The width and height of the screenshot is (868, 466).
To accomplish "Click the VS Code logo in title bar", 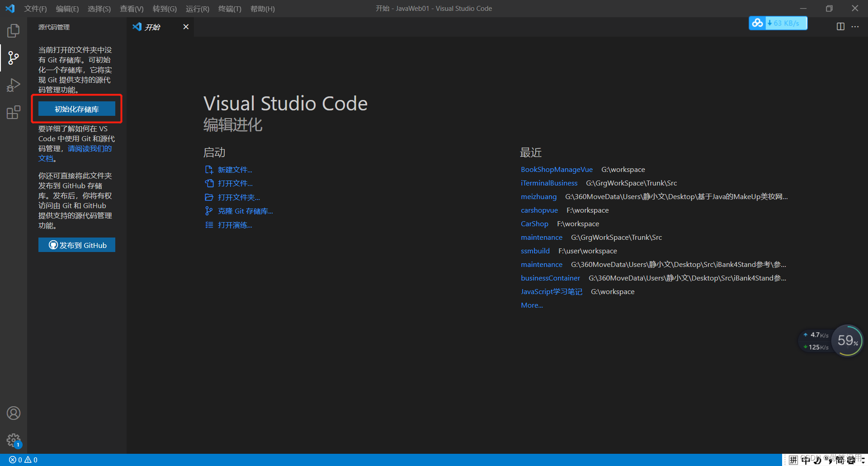I will (x=10, y=9).
